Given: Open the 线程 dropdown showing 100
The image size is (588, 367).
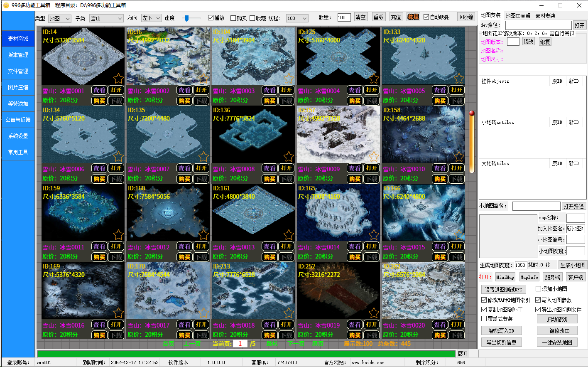Looking at the screenshot, I should [297, 18].
